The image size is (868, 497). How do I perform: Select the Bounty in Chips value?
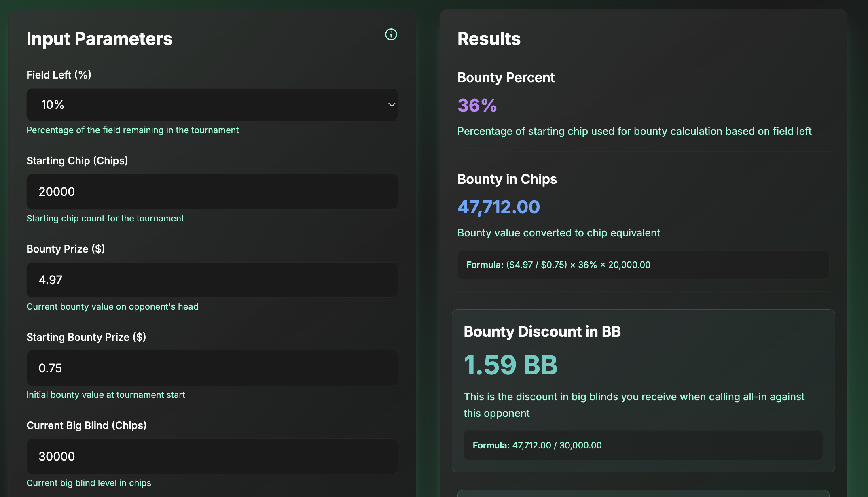[498, 207]
